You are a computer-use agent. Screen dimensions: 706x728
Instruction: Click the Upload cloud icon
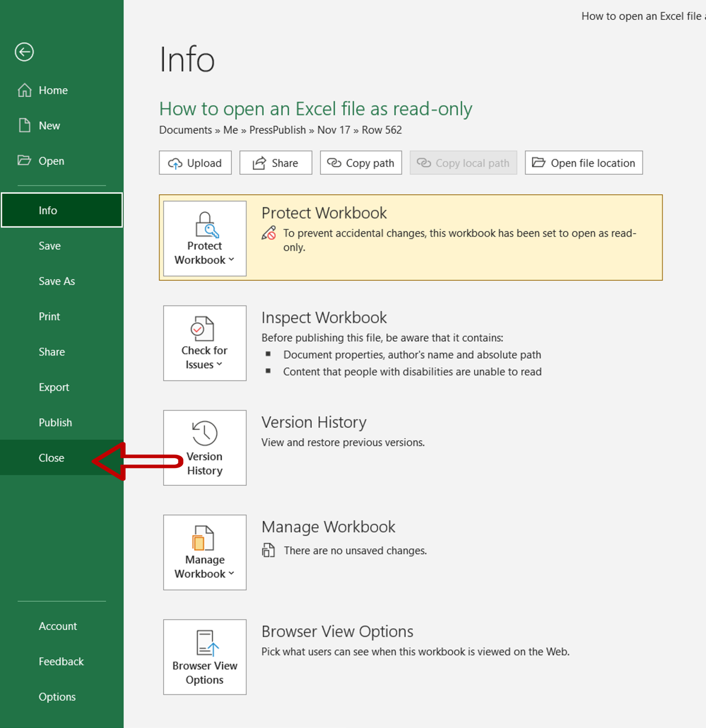pyautogui.click(x=175, y=163)
